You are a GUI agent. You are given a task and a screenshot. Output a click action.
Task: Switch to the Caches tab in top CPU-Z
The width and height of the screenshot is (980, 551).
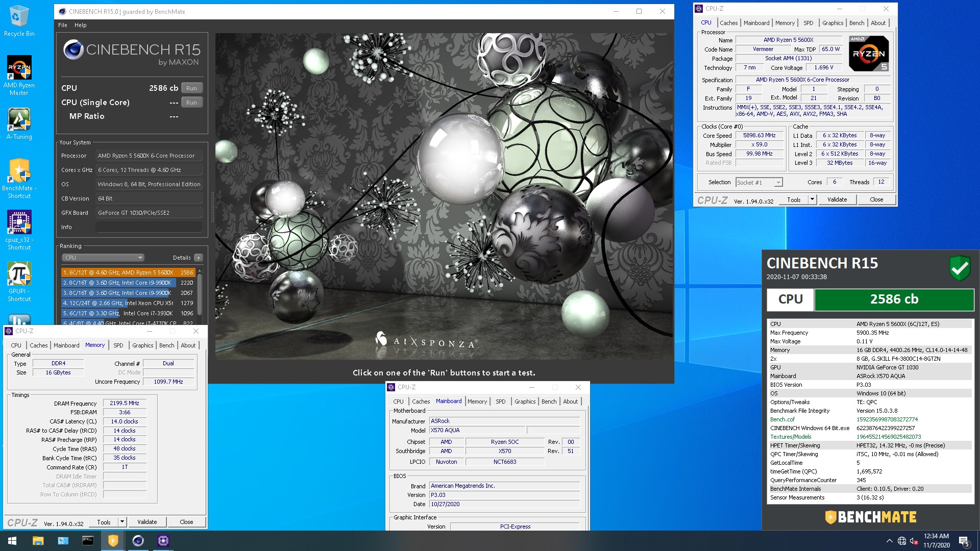[x=728, y=23]
